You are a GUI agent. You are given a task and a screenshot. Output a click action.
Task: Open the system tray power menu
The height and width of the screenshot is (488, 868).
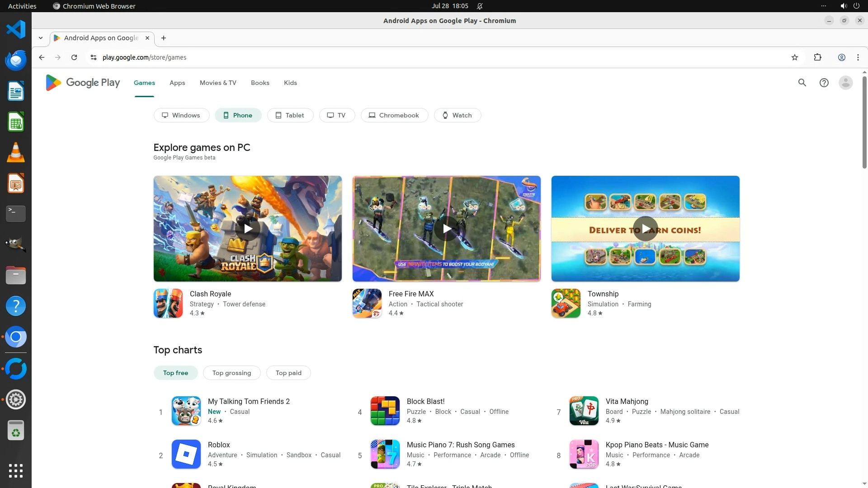coord(856,6)
